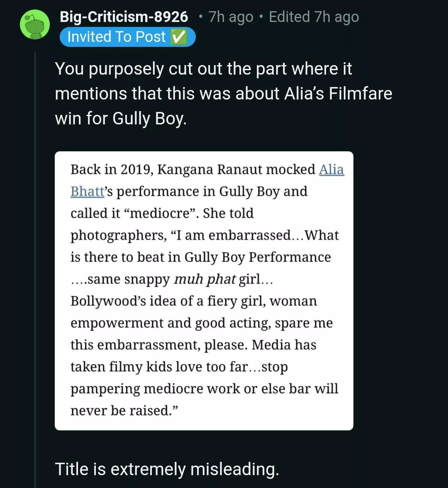Click the Edited 7h ago label

coord(314,17)
